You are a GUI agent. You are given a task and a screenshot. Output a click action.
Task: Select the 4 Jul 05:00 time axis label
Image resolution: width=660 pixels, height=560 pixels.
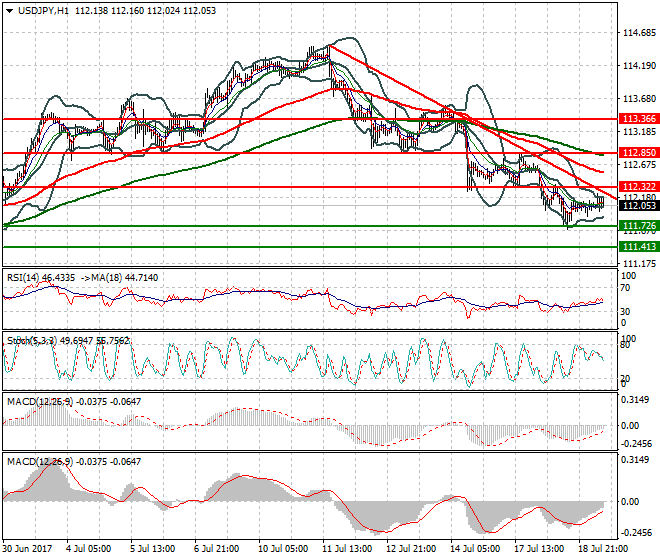(89, 549)
